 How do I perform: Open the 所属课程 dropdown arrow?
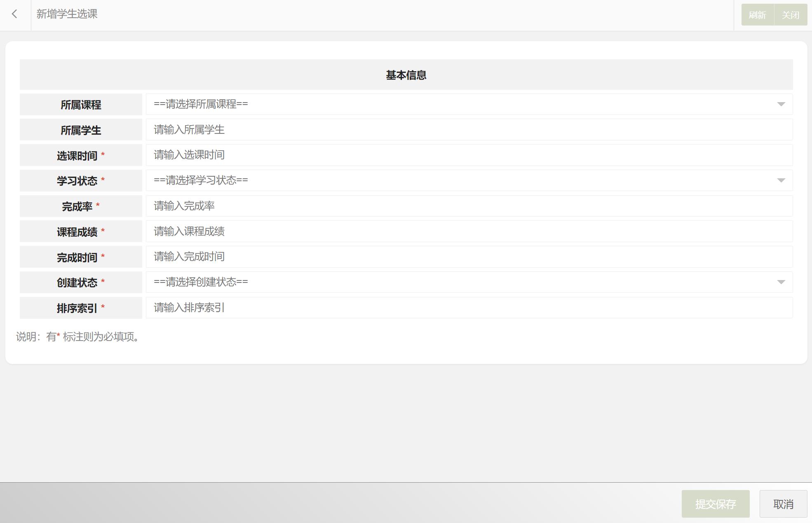(781, 104)
